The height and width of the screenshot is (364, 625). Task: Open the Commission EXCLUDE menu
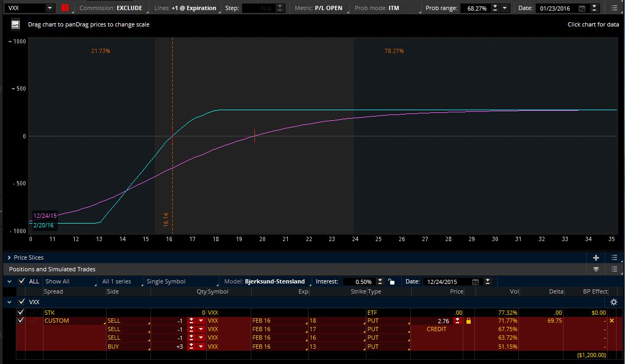(110, 8)
